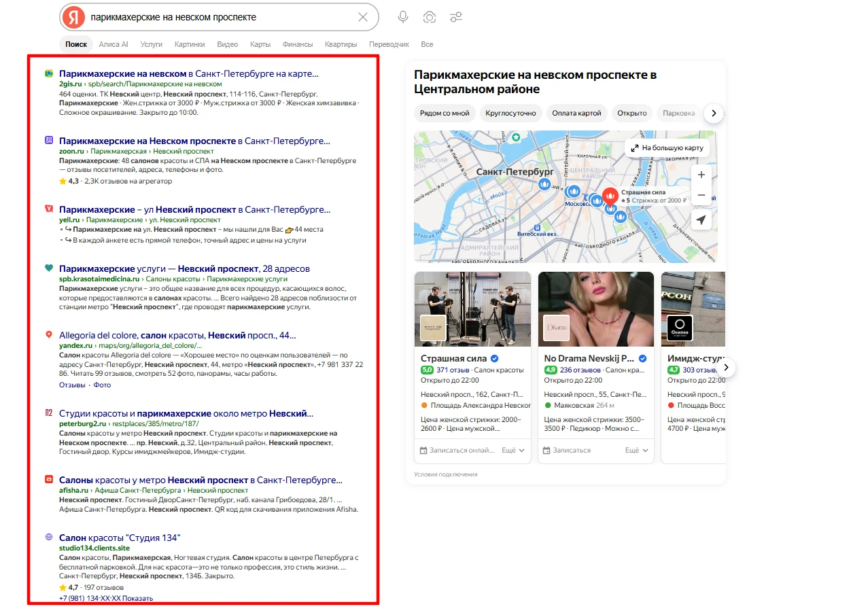The height and width of the screenshot is (613, 868).
Task: Start voice search with the microphone icon
Action: click(x=403, y=17)
